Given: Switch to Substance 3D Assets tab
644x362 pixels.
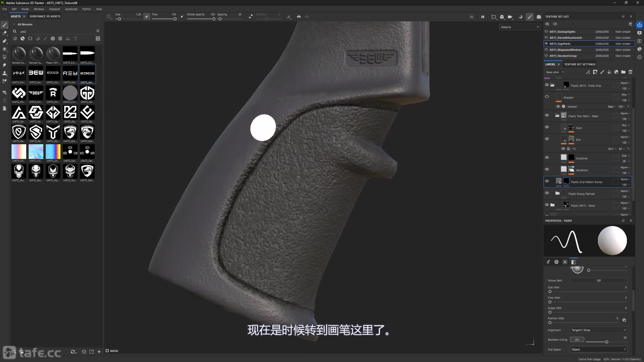Looking at the screenshot, I should click(x=45, y=16).
